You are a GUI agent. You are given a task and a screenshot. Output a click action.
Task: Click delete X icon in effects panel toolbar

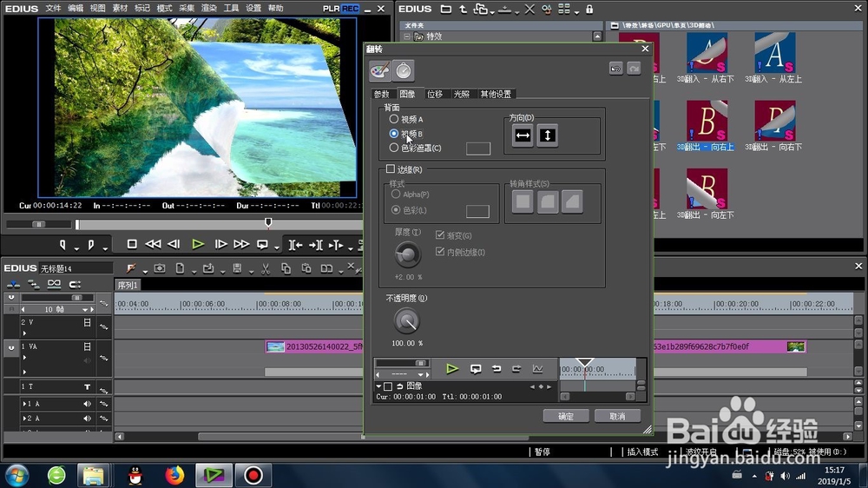529,9
